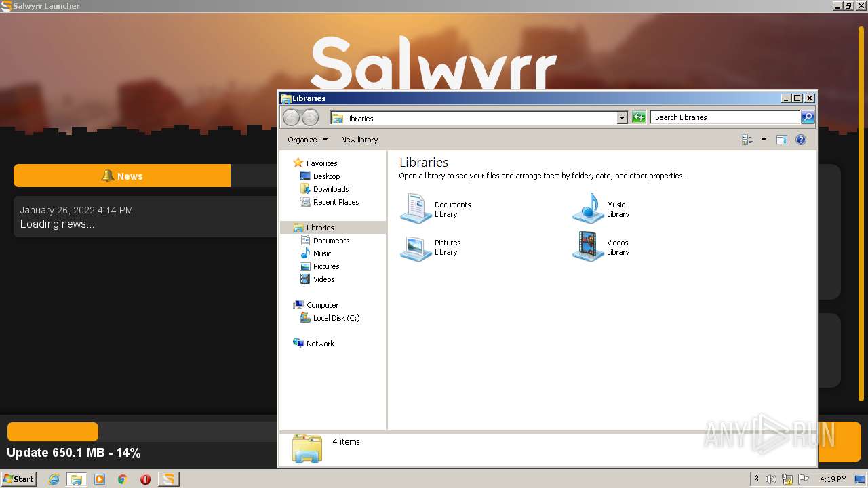This screenshot has width=868, height=488.
Task: Select Local Disk (C:) in navigation pane
Action: (x=336, y=318)
